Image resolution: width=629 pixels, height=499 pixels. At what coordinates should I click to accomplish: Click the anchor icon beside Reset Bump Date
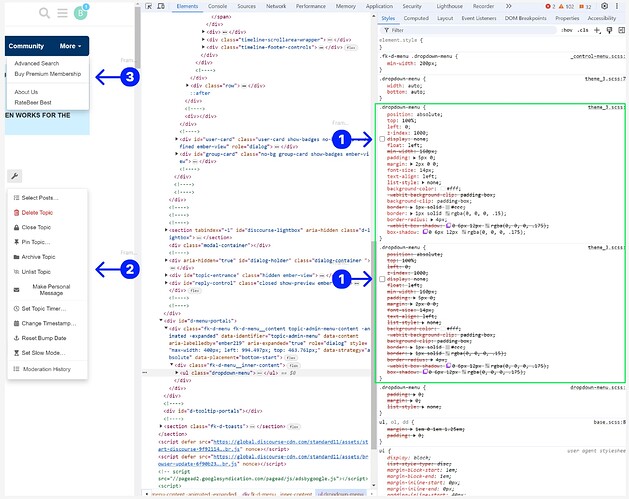pyautogui.click(x=16, y=338)
